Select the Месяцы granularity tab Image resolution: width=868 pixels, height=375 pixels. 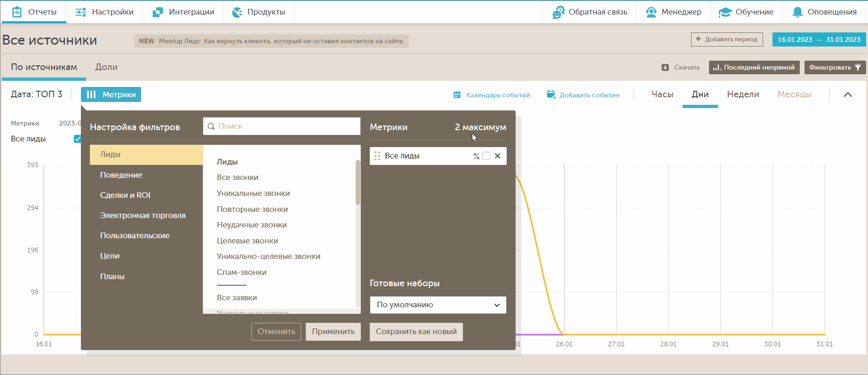[794, 94]
